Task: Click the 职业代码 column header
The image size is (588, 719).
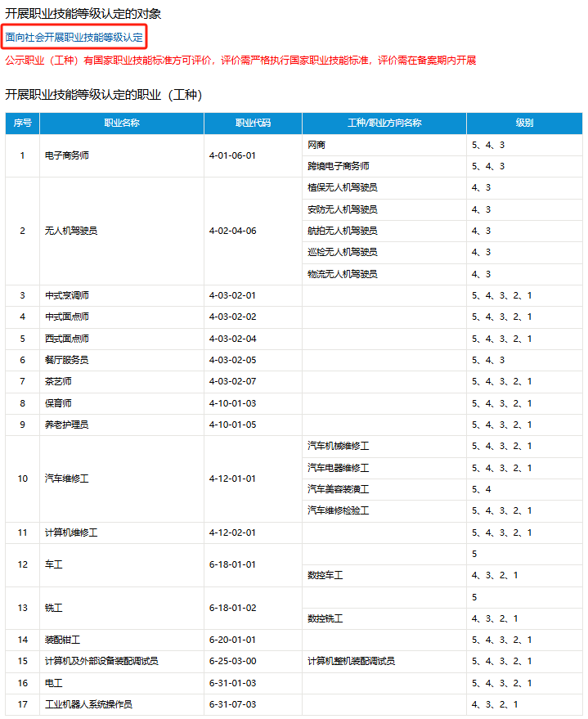Action: (x=253, y=124)
